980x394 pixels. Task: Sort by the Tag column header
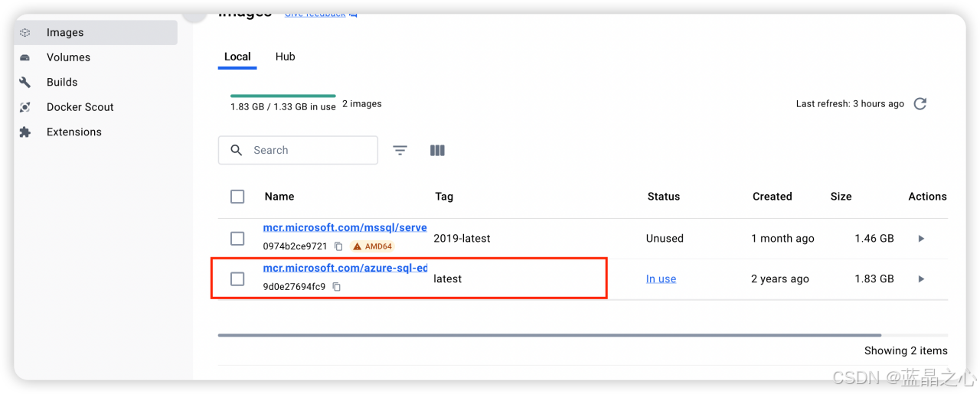[444, 197]
